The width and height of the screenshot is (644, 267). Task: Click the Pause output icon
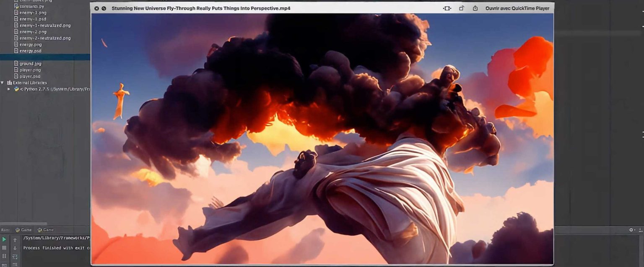point(4,256)
